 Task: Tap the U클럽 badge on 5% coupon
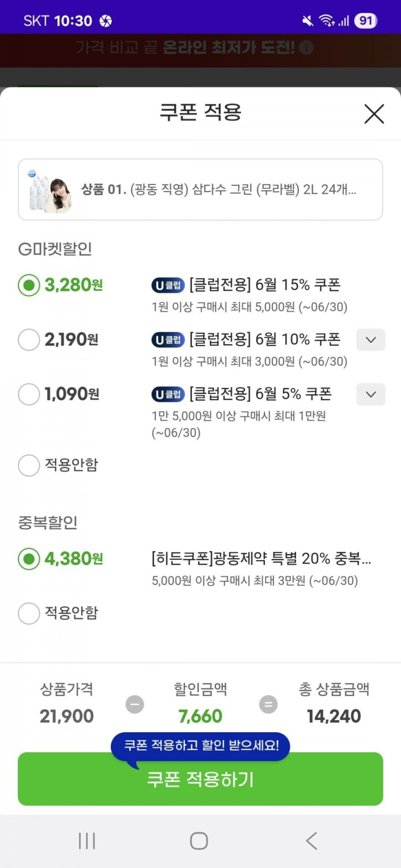[x=168, y=394]
